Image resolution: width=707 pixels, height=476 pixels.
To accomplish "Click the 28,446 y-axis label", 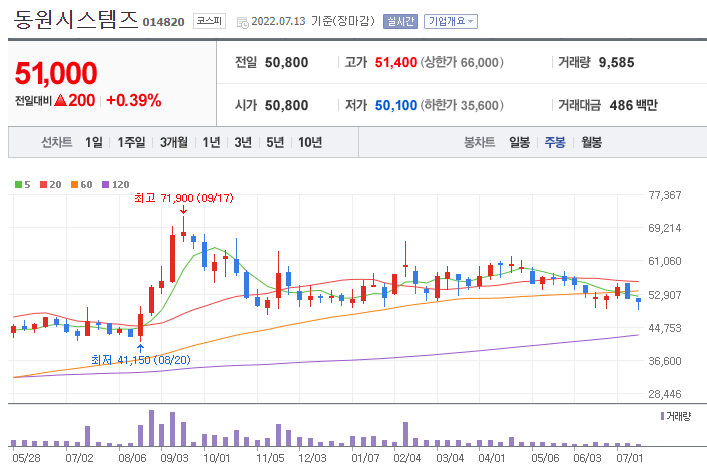I will [665, 394].
